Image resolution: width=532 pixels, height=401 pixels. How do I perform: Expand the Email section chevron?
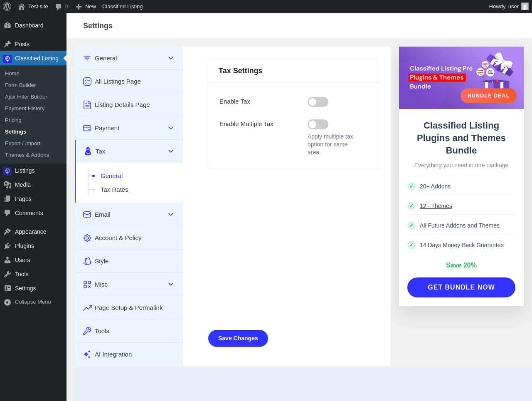[171, 215]
